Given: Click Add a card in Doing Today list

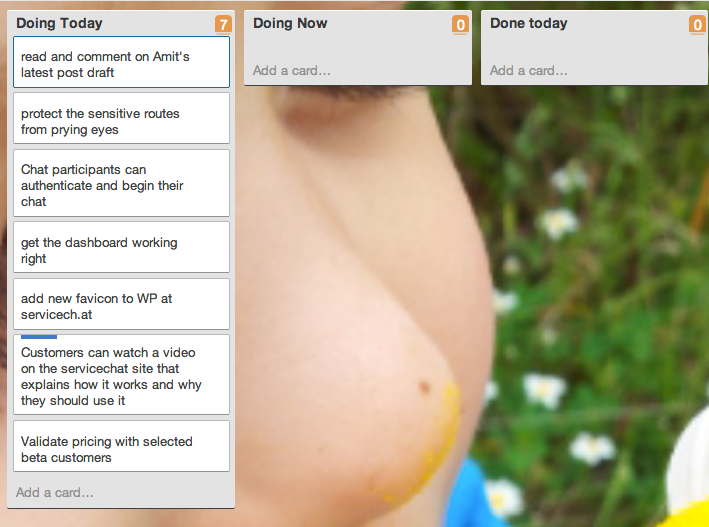Looking at the screenshot, I should pyautogui.click(x=55, y=492).
